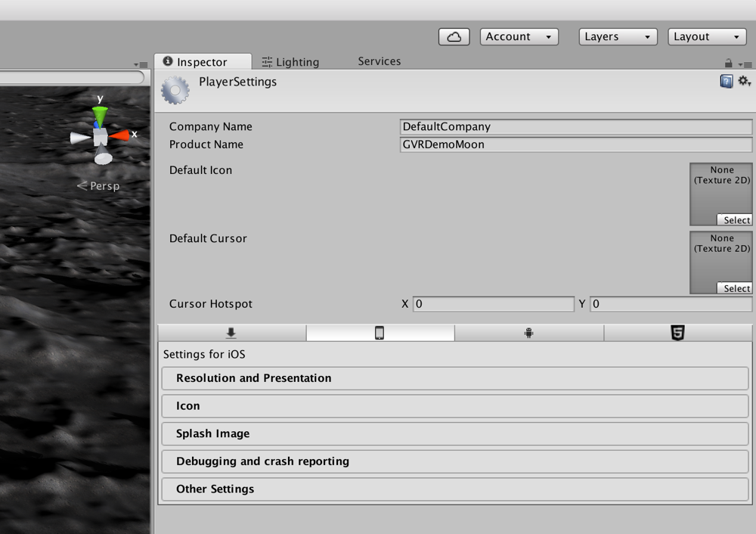Select the iOS phone platform tab

click(380, 333)
